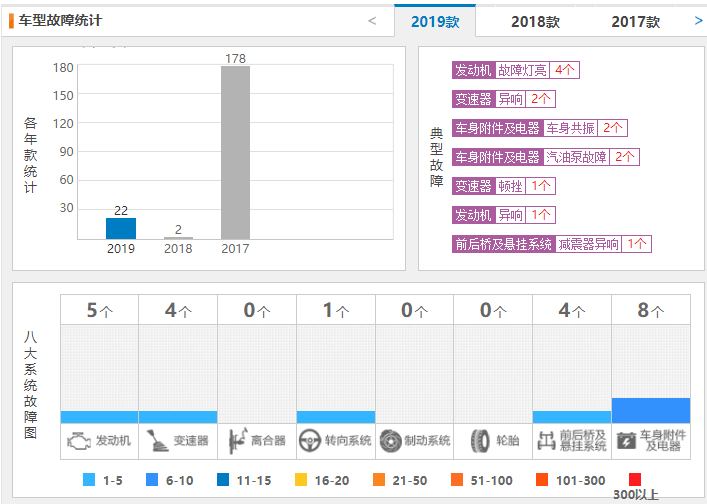The height and width of the screenshot is (504, 707).
Task: Click the 51-100 legend swatch
Action: pos(457,480)
